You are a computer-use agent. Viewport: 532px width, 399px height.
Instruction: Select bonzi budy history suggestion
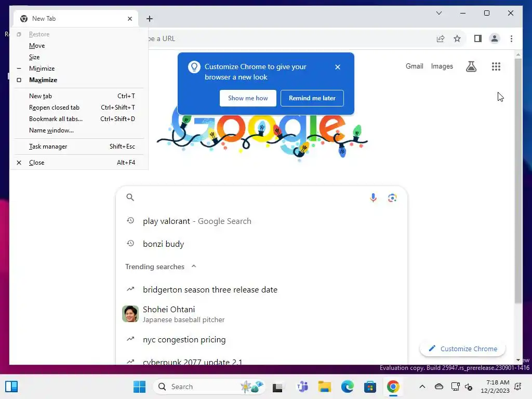pos(261,244)
